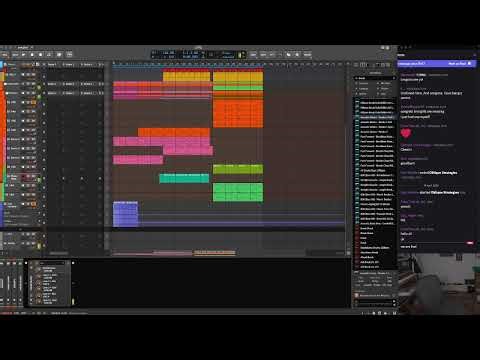Viewport: 480px width, 360px height.
Task: Click the rightmost button in the top-right toolbar group
Action: pos(307,54)
